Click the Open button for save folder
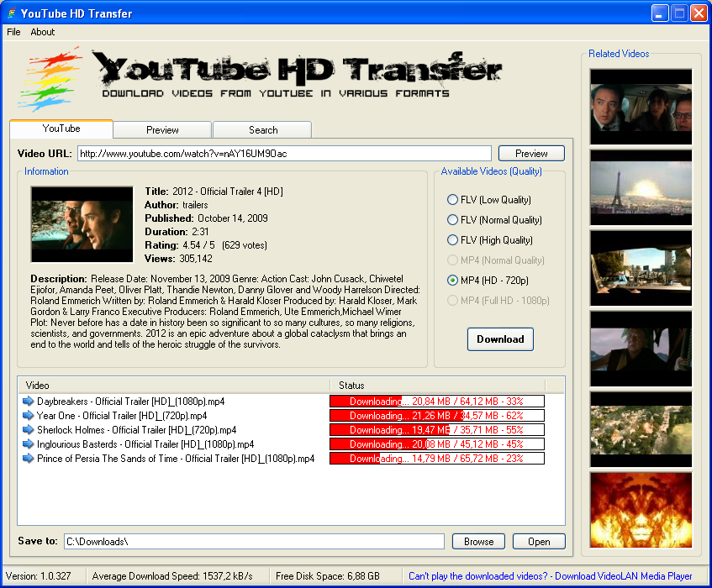 (x=539, y=541)
